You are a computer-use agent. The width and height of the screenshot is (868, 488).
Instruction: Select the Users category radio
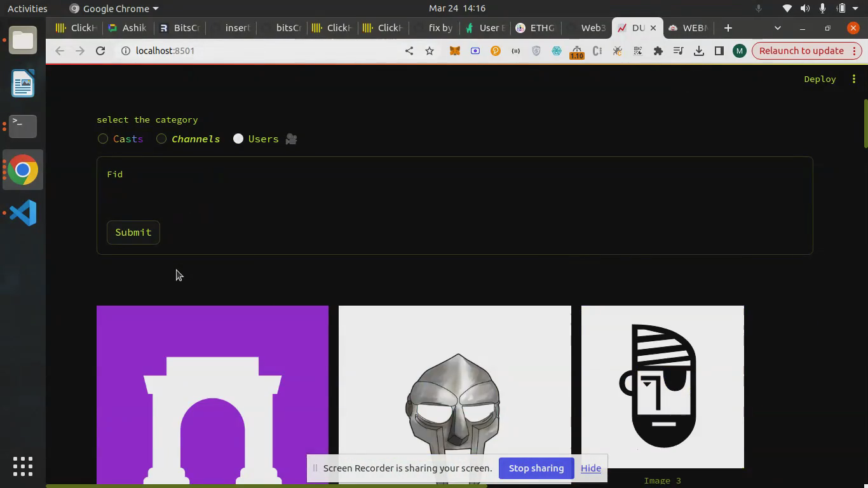(x=238, y=139)
